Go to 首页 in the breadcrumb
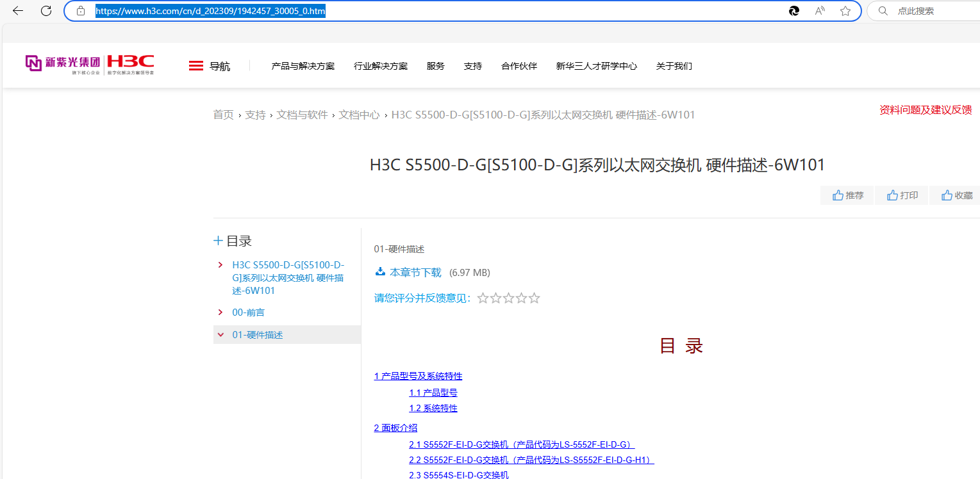Image resolution: width=980 pixels, height=479 pixels. click(224, 115)
